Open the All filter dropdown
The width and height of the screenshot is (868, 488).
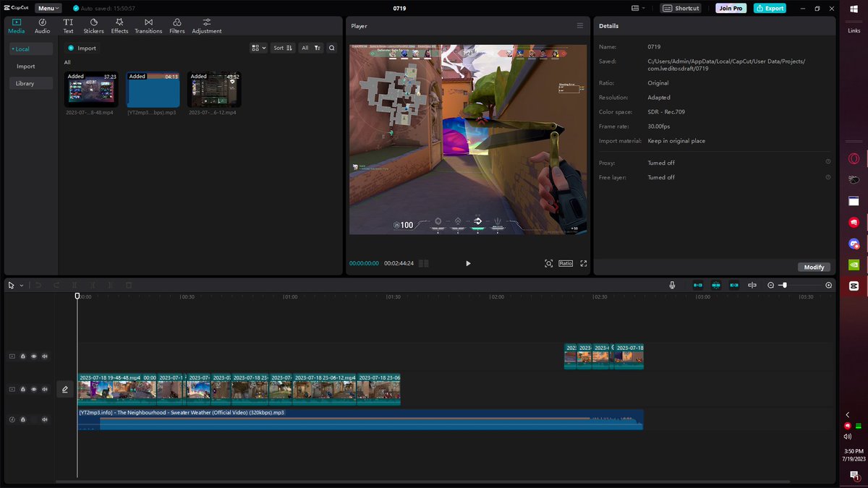tap(311, 48)
